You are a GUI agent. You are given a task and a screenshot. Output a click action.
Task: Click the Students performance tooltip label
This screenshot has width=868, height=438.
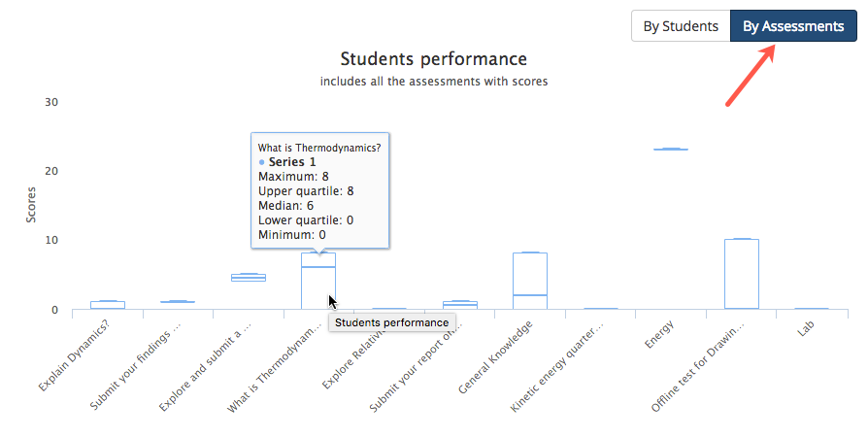(392, 322)
